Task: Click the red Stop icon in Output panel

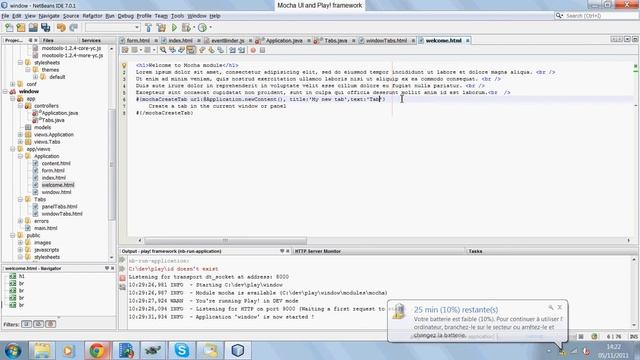Action: (x=122, y=278)
